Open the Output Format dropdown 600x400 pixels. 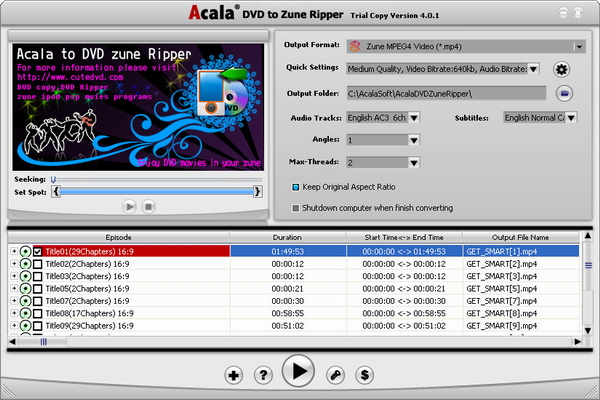579,47
